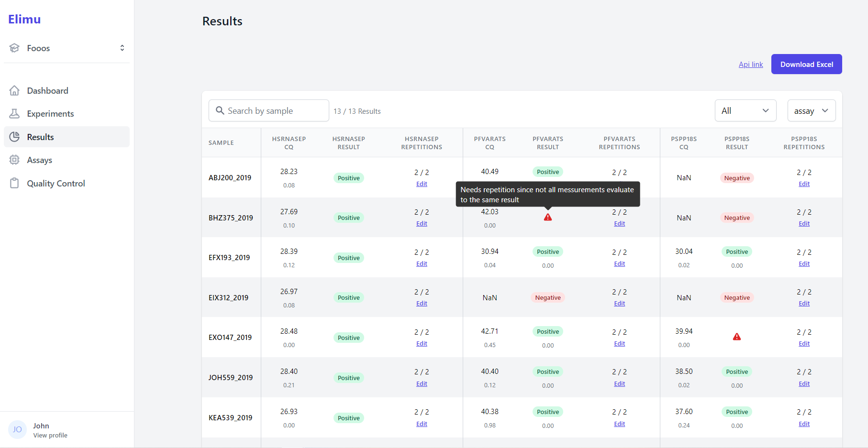Click the Dashboard home icon
The image size is (868, 448).
(14, 90)
